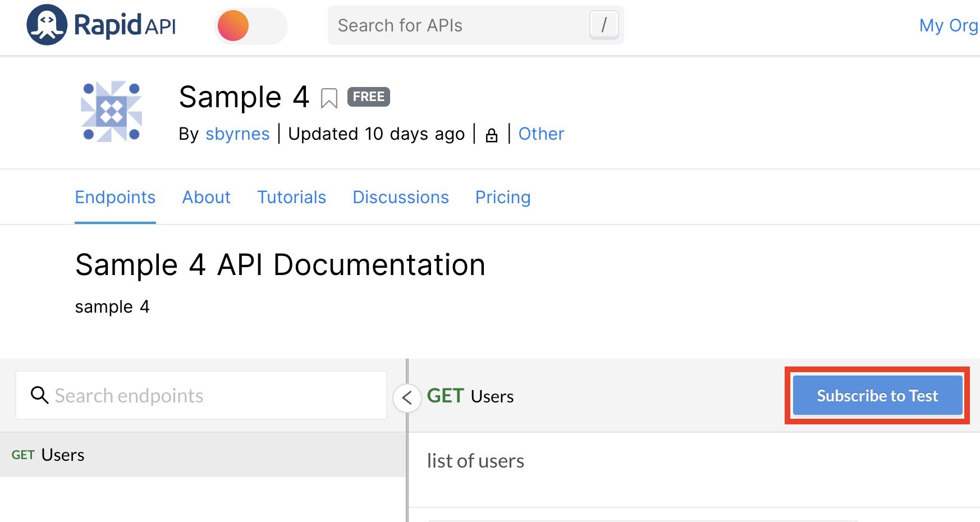Open the Pricing tab
Screen dimensions: 980x522
coord(503,198)
